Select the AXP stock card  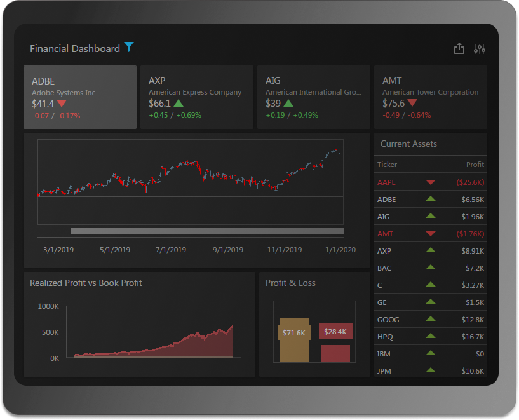(x=196, y=96)
